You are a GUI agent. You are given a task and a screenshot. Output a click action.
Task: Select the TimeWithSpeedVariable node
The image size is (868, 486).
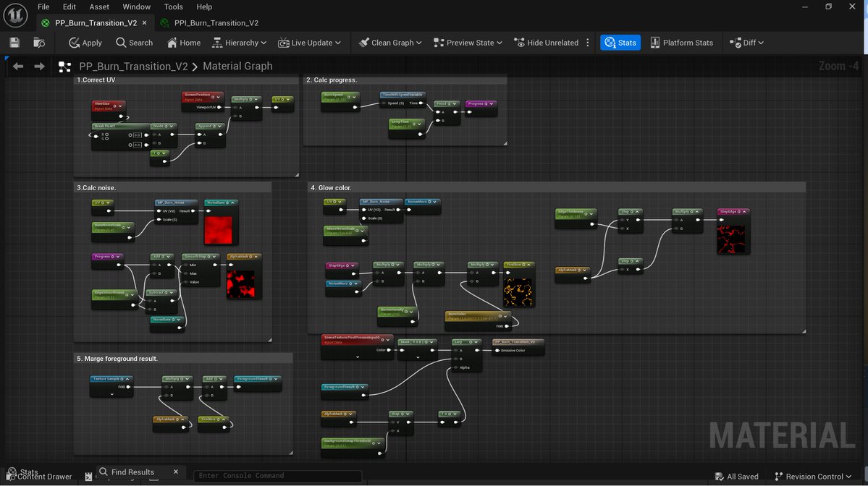click(403, 99)
